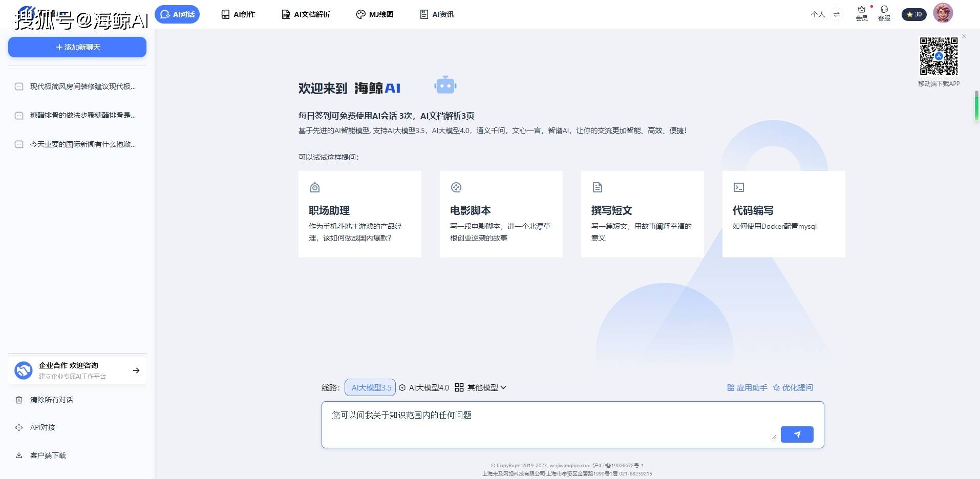The height and width of the screenshot is (479, 980).
Task: Click the document icon on 撰写短文
Action: 598,187
